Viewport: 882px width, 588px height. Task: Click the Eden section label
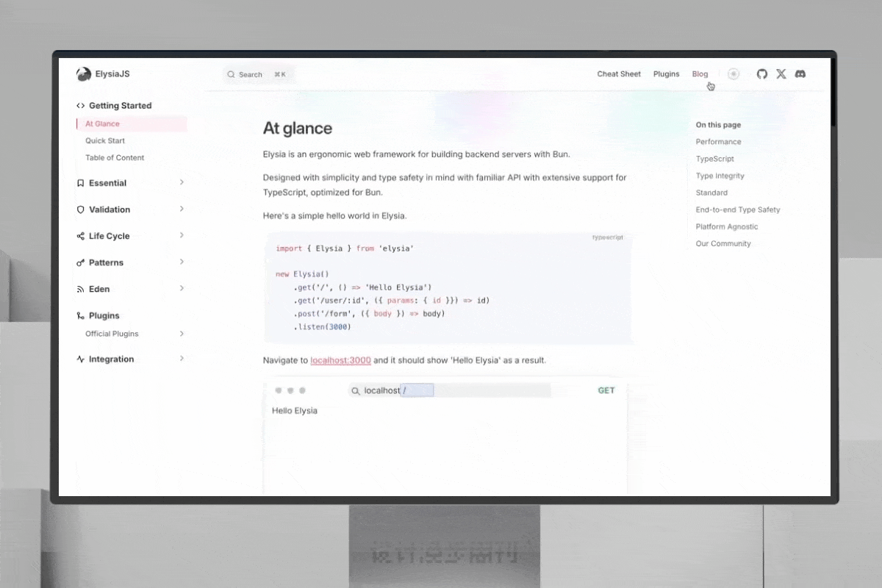(x=99, y=289)
